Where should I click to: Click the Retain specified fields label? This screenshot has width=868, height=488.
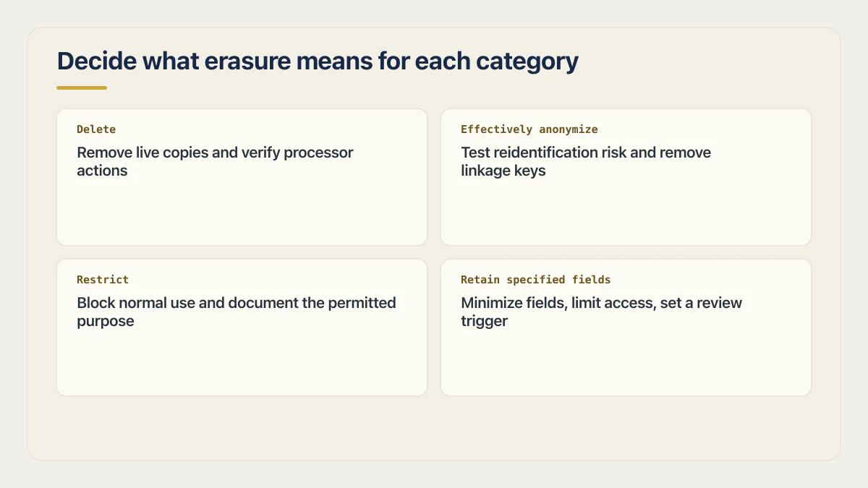[536, 280]
